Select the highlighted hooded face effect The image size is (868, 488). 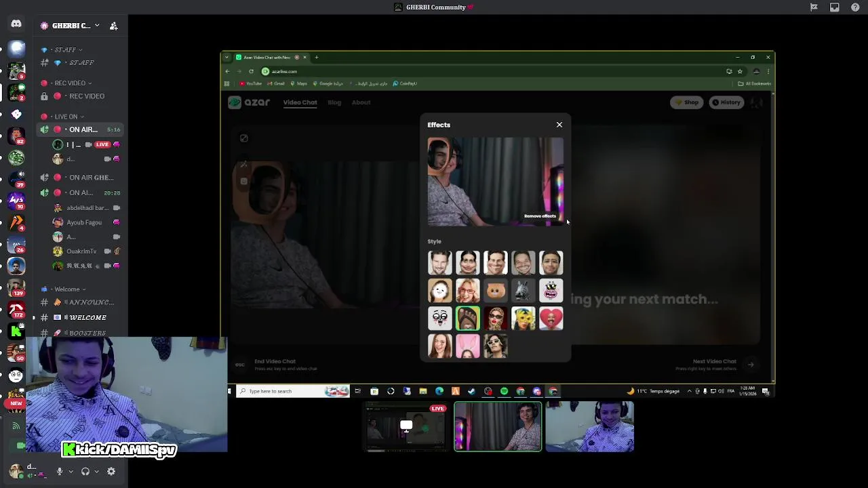pyautogui.click(x=467, y=319)
